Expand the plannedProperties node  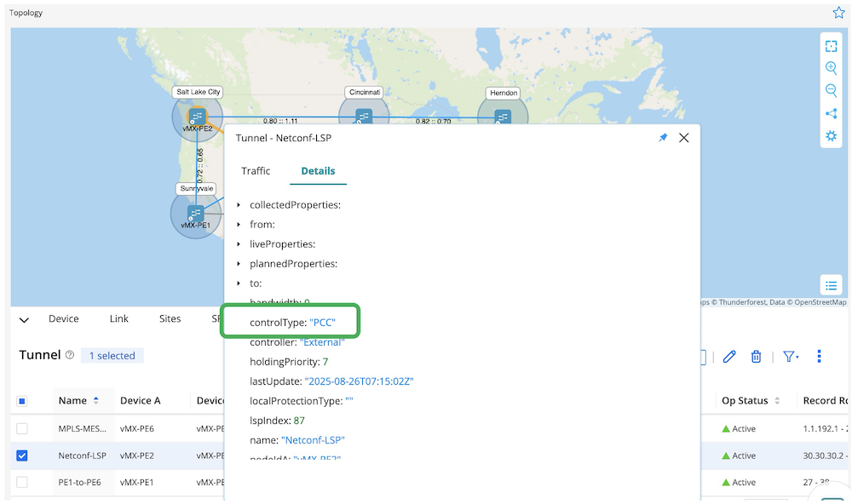coord(239,263)
